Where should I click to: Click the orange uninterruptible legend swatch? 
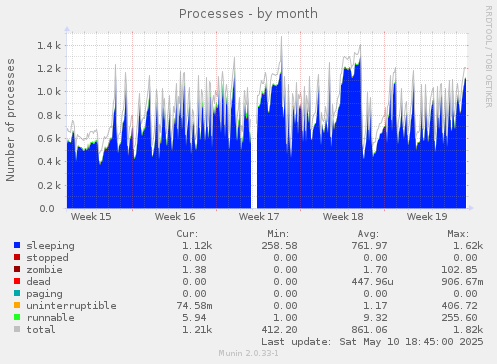17,305
